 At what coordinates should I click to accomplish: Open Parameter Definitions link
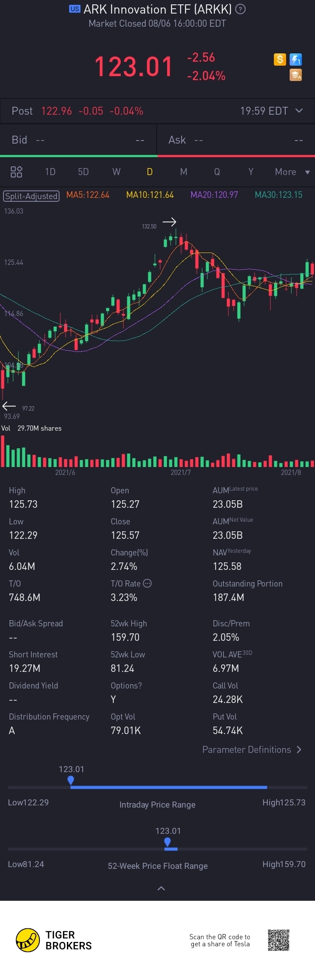click(252, 749)
